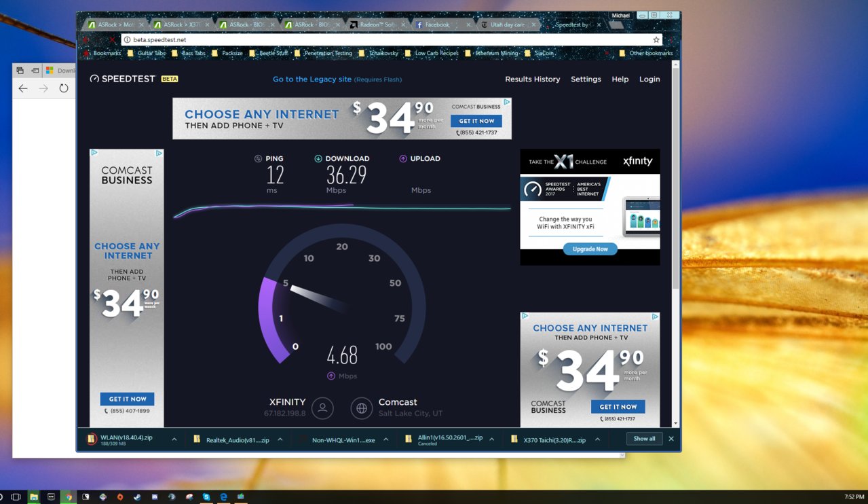Open Steam from the taskbar

click(138, 497)
